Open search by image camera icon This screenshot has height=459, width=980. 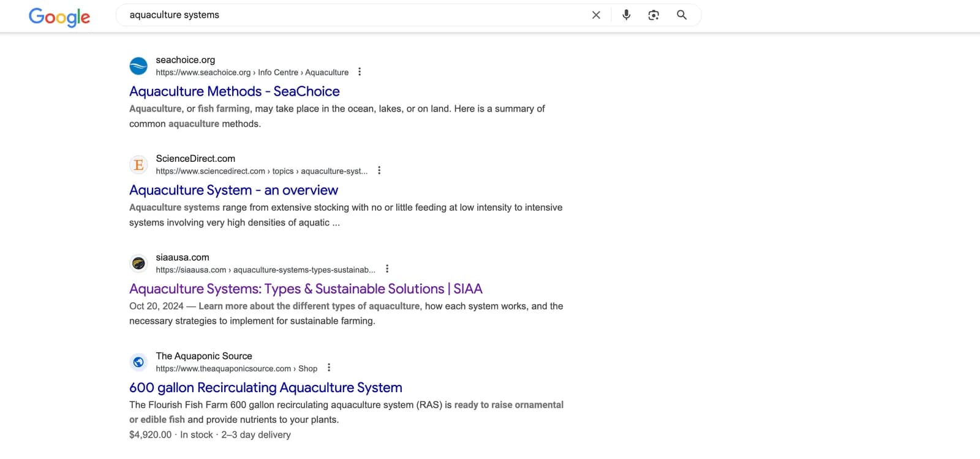click(x=654, y=15)
